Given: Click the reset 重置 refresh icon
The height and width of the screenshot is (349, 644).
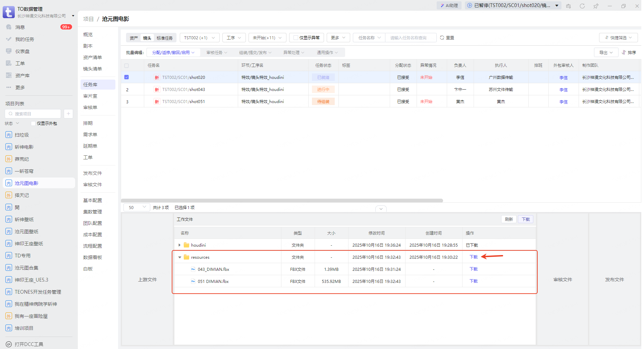Looking at the screenshot, I should pos(442,38).
